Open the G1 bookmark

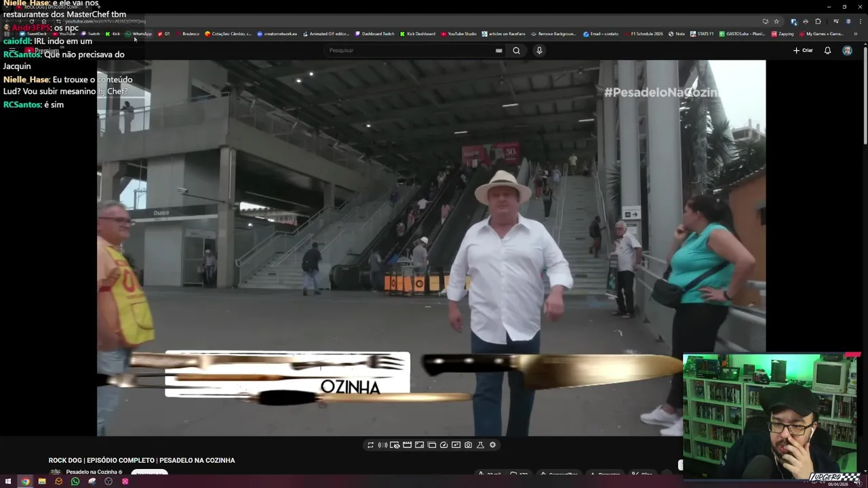(x=163, y=34)
